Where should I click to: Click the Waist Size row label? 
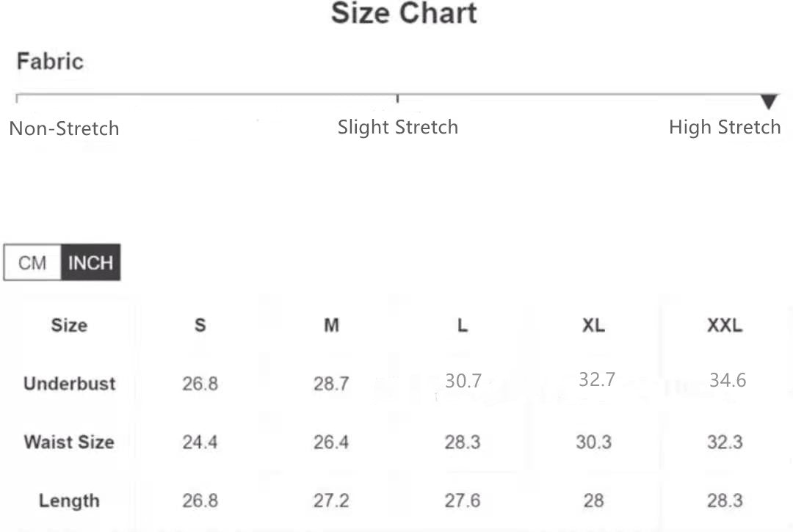(x=69, y=442)
